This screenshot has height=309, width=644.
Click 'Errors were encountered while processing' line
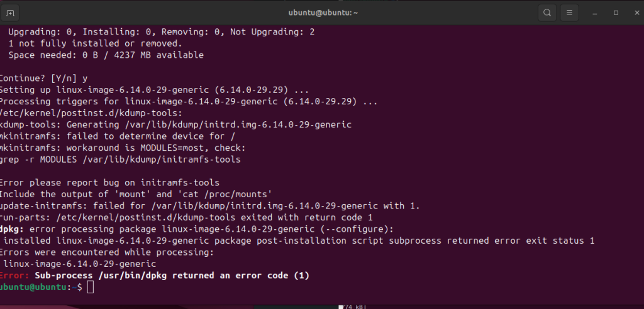click(107, 252)
